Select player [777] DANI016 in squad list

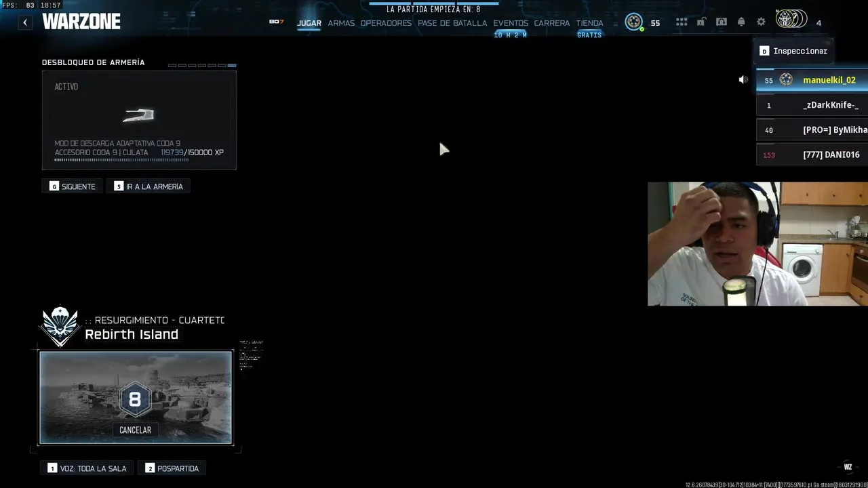(x=812, y=155)
